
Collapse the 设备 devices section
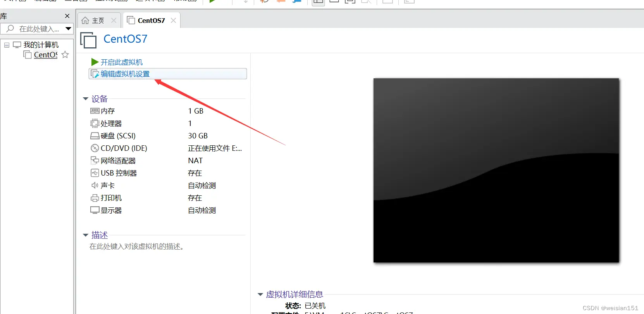(86, 99)
